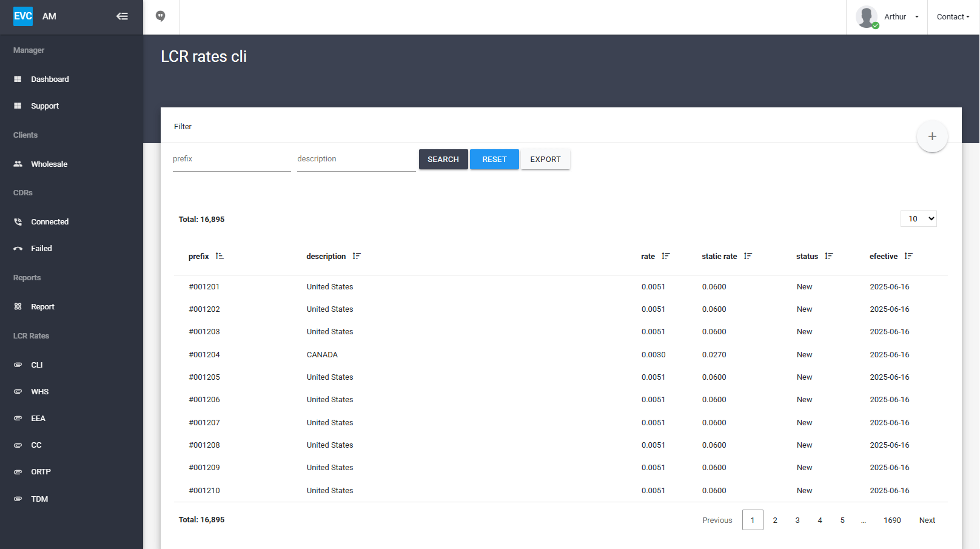
Task: Open CC LCR rates in the sidebar
Action: 36,445
